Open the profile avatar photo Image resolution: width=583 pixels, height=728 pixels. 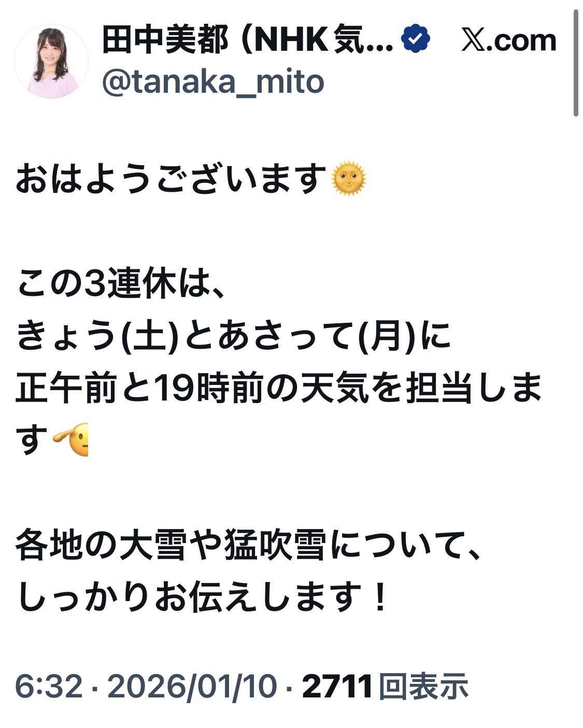(51, 61)
